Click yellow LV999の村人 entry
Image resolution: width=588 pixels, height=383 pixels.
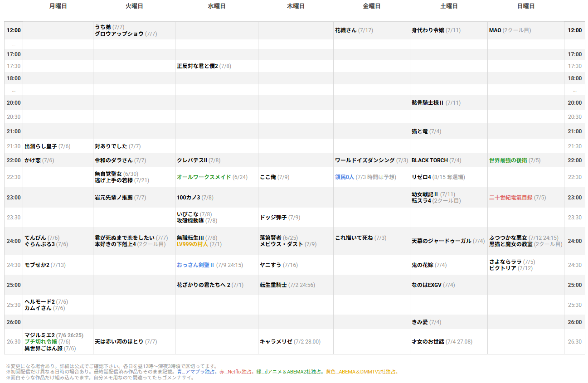coord(199,244)
